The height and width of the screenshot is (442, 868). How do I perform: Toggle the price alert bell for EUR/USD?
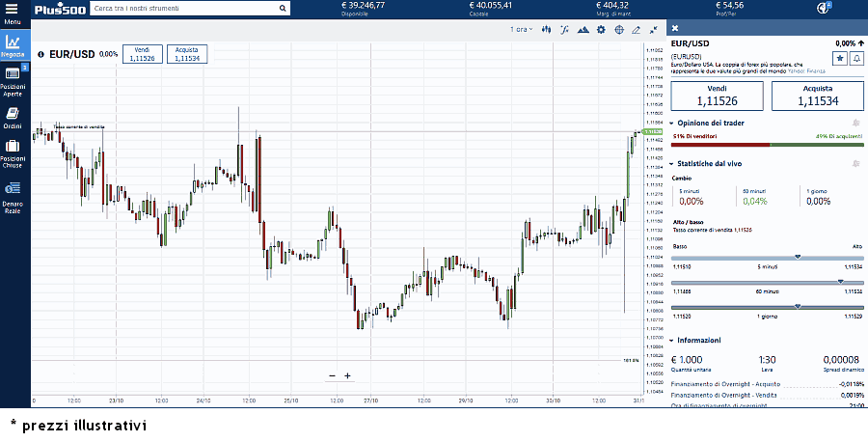[854, 59]
